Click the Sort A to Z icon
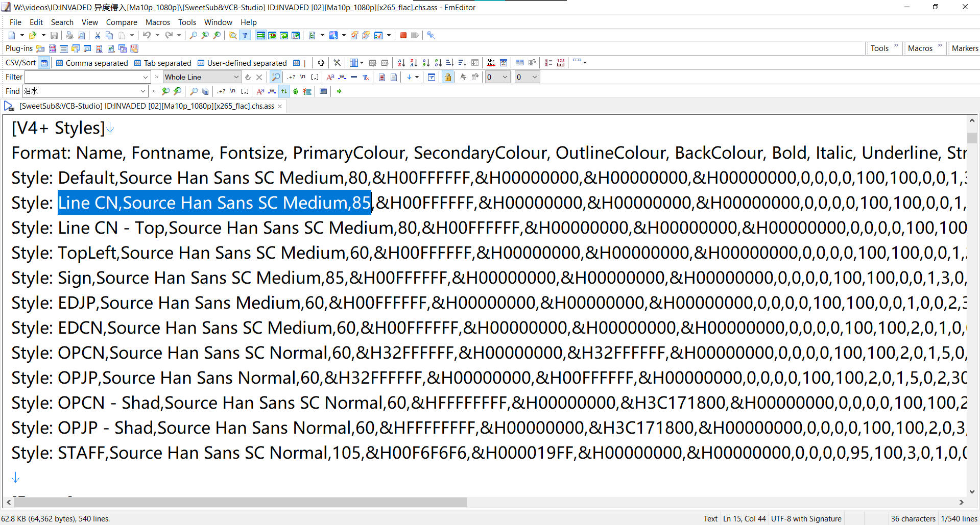This screenshot has height=525, width=980. pos(401,63)
